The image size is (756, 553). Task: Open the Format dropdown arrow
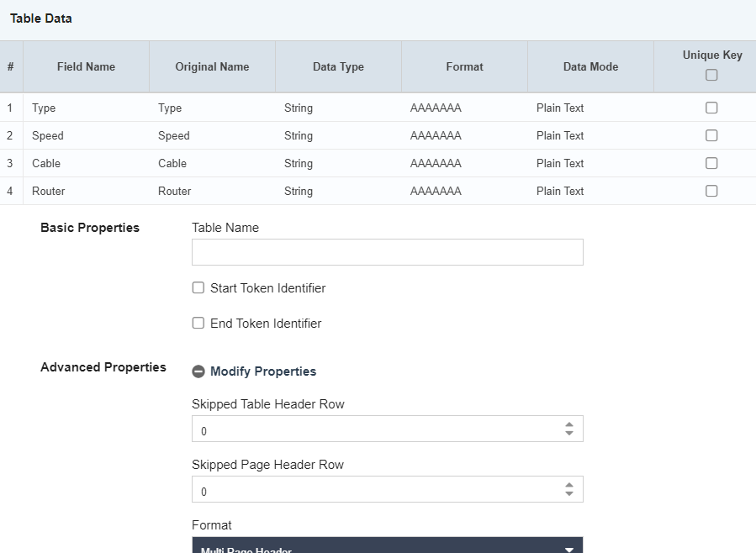point(569,549)
